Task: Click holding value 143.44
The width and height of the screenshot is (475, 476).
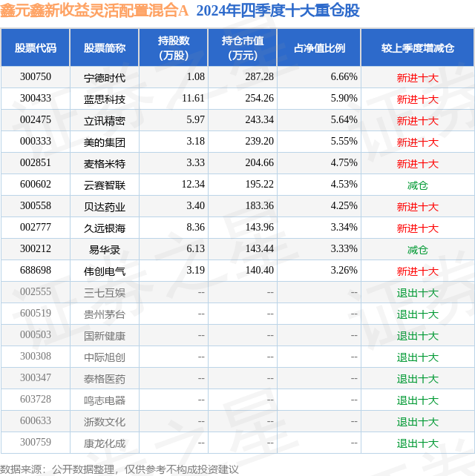Action: tap(260, 249)
